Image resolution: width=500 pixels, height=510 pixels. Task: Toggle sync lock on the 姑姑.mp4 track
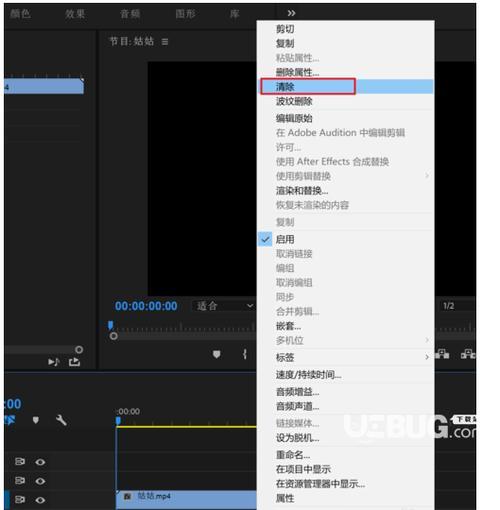[20, 500]
